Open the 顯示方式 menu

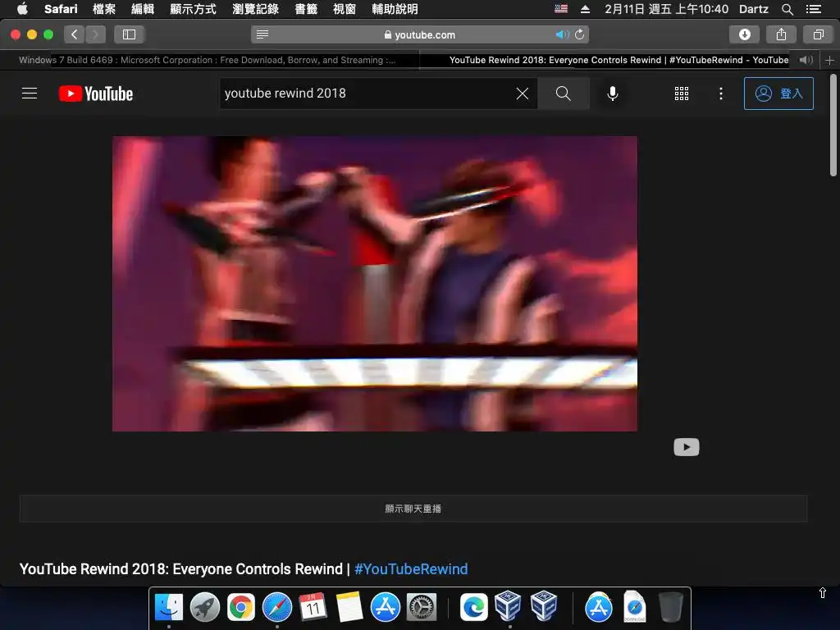pyautogui.click(x=193, y=8)
